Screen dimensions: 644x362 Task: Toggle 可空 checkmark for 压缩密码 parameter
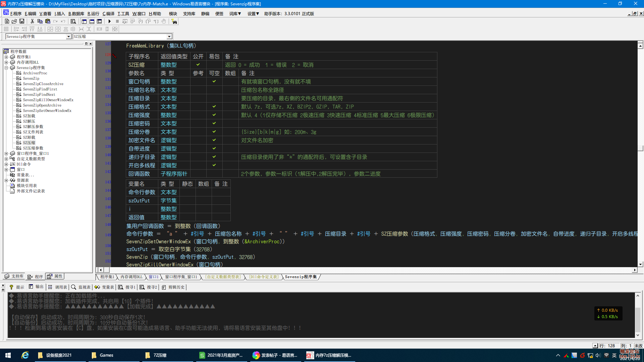click(x=214, y=123)
